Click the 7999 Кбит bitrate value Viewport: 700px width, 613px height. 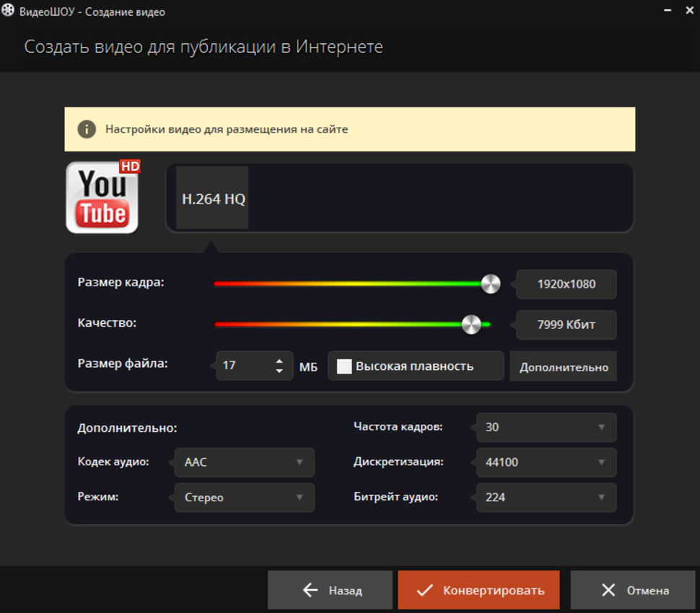pos(566,325)
